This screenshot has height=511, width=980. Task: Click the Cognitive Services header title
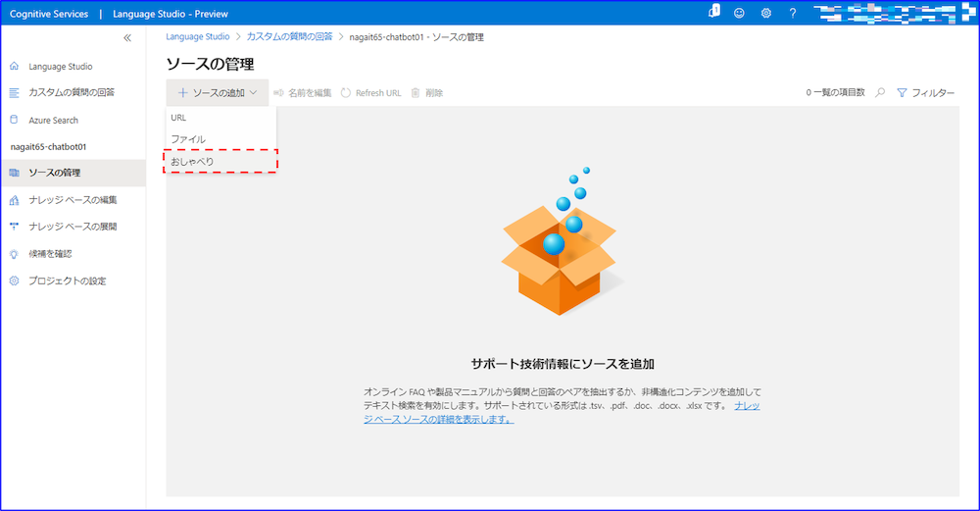coord(49,14)
